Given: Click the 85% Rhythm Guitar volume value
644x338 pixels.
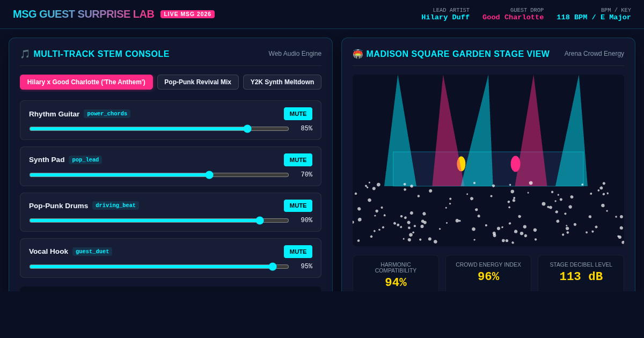Looking at the screenshot, I should [x=306, y=129].
